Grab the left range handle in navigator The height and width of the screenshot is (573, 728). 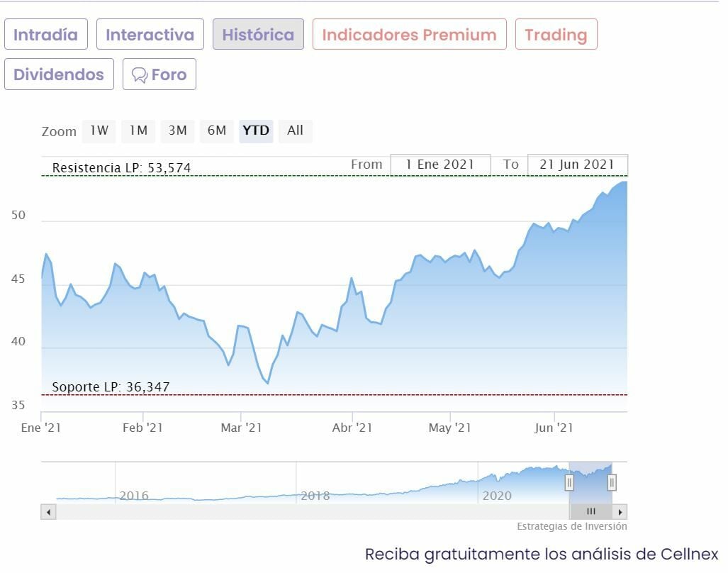tap(569, 483)
